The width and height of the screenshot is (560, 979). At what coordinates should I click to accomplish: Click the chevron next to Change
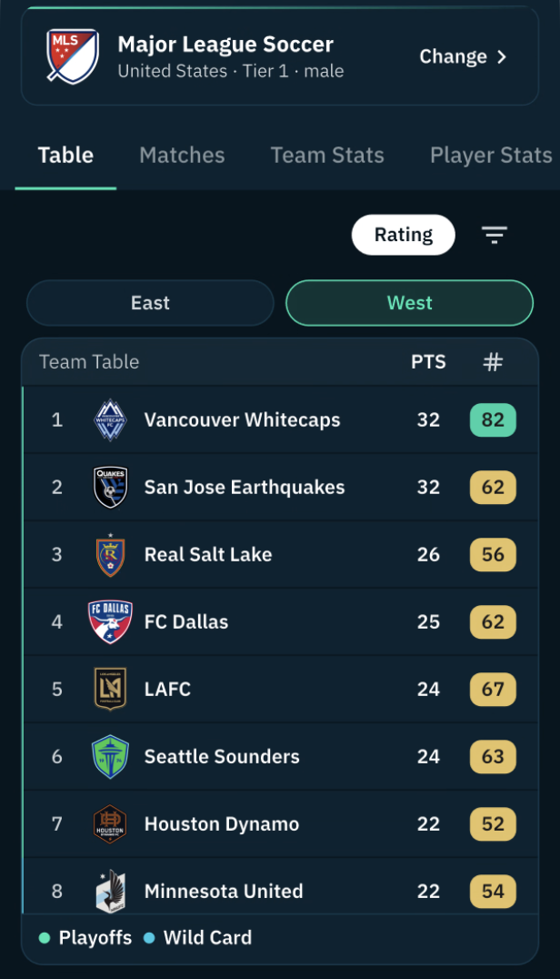pos(502,56)
